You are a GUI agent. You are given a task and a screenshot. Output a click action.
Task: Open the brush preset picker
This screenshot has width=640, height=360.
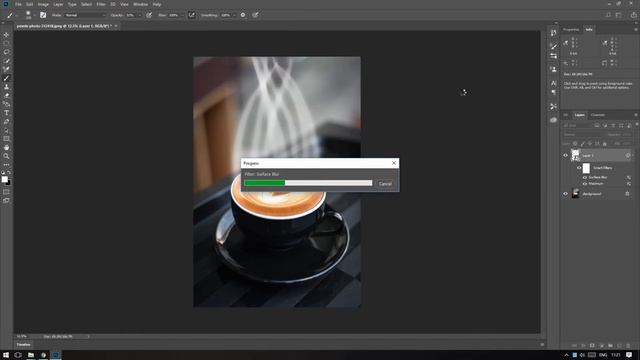29,15
